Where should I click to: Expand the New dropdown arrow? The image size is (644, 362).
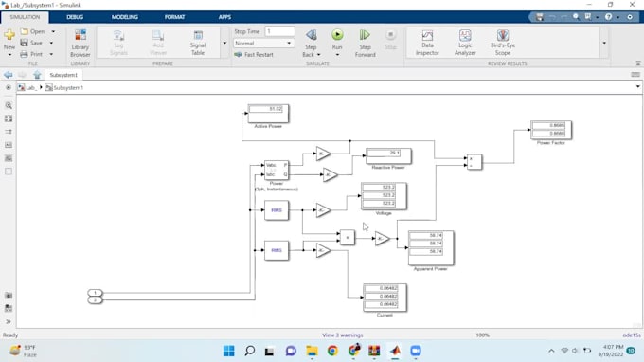[9, 55]
